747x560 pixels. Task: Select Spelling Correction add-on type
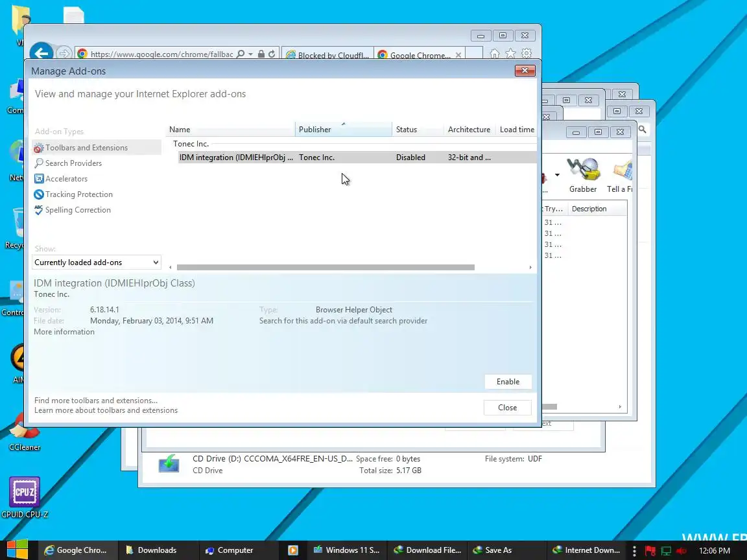click(78, 210)
